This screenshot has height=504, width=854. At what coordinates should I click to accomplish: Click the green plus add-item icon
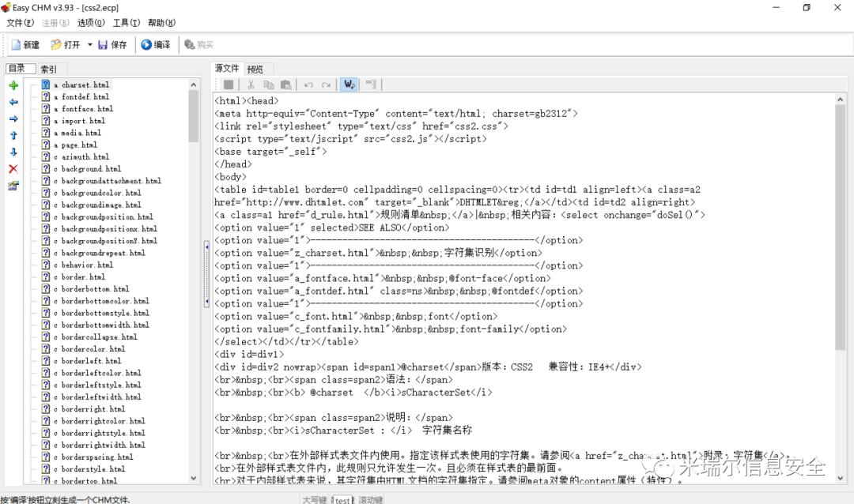point(13,85)
